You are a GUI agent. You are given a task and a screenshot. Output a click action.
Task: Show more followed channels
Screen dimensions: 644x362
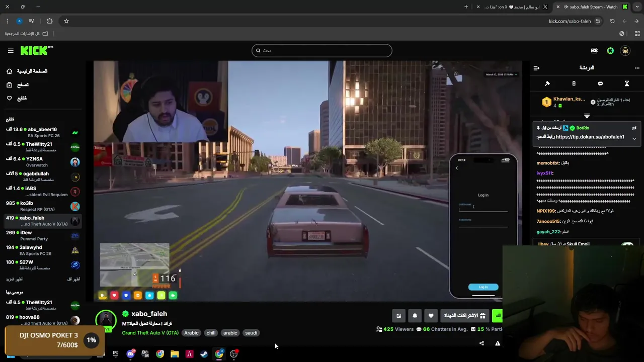pos(14,279)
